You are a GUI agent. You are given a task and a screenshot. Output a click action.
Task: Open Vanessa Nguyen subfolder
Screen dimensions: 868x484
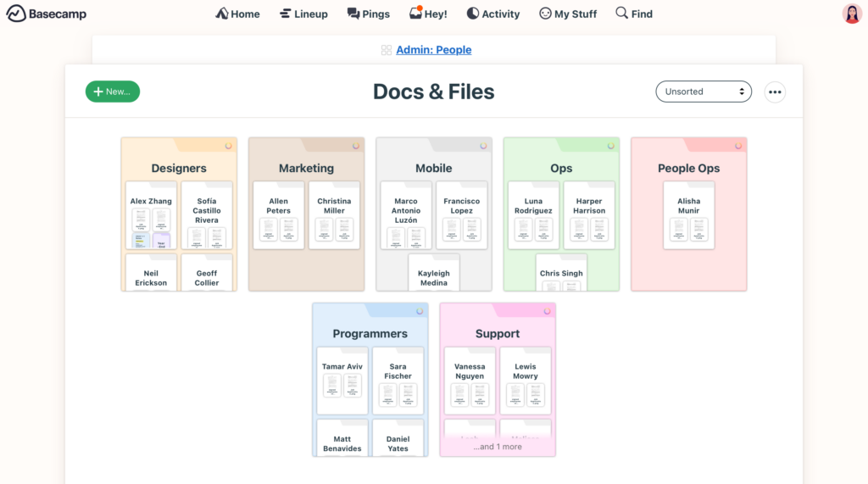[x=470, y=381]
